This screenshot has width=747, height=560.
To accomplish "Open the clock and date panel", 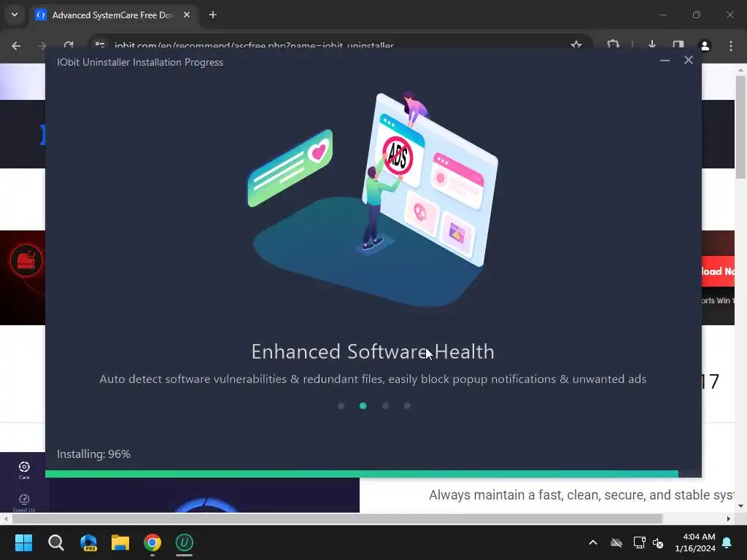I will pos(695,542).
